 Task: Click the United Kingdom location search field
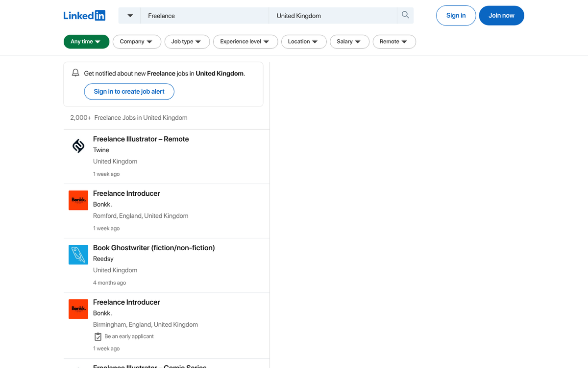click(333, 15)
